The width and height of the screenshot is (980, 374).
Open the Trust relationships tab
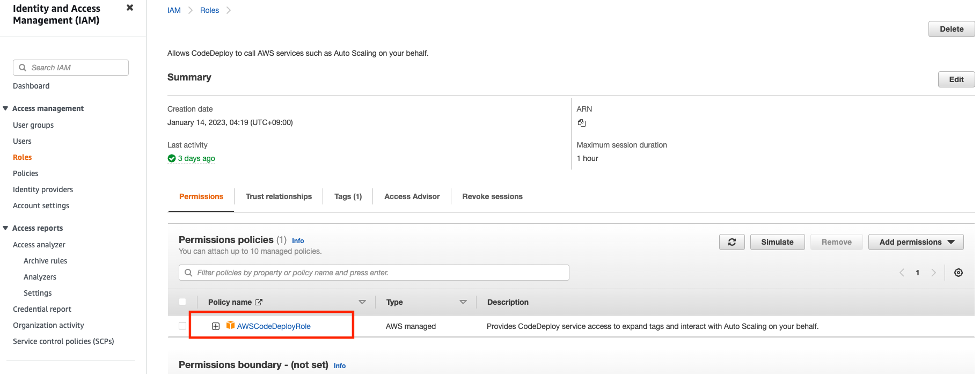click(279, 196)
